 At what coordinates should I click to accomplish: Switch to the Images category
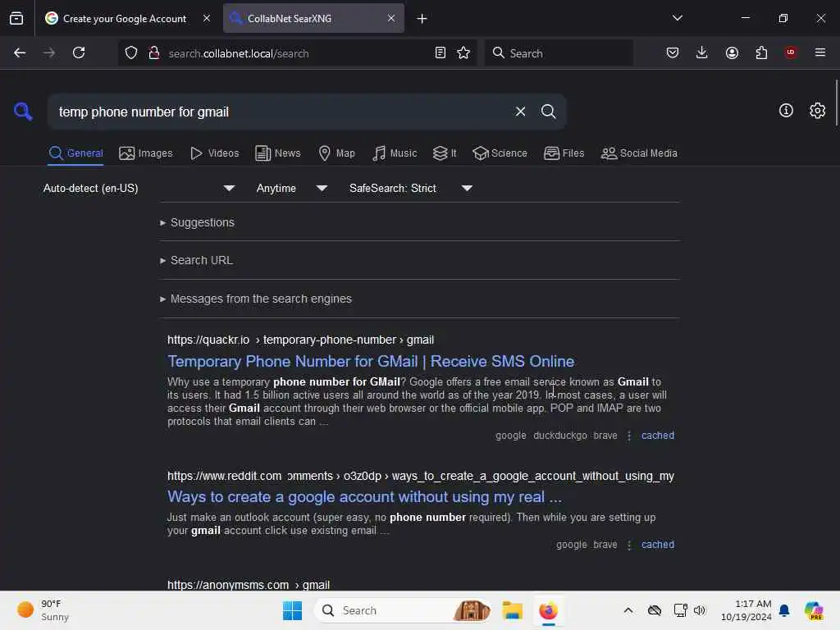click(x=146, y=153)
